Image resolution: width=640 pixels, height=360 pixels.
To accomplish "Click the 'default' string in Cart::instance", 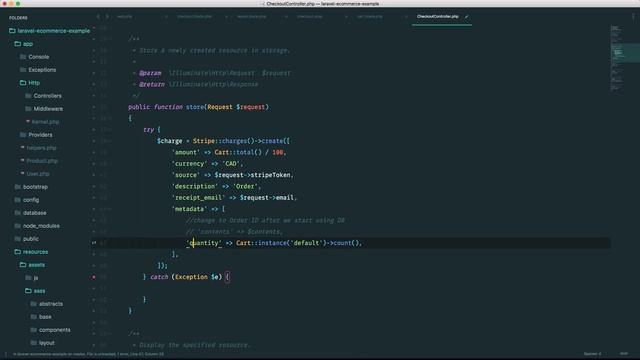I will click(306, 243).
